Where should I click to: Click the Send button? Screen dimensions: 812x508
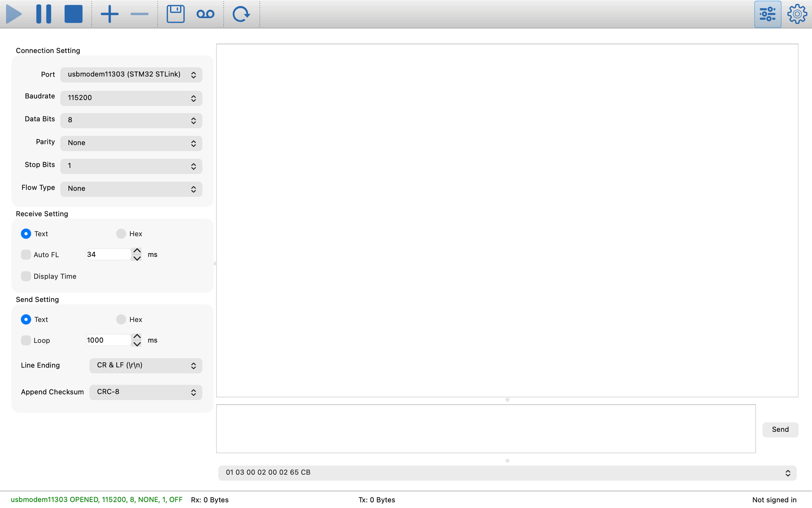780,430
